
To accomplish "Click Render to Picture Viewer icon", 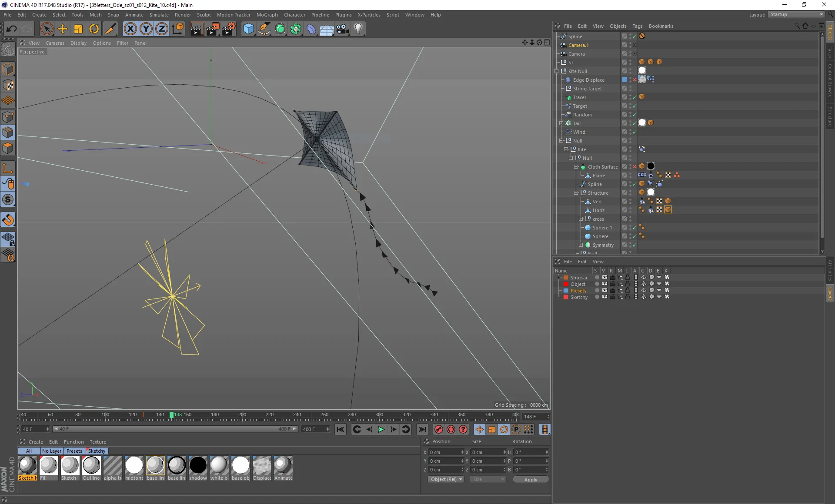I will (213, 29).
